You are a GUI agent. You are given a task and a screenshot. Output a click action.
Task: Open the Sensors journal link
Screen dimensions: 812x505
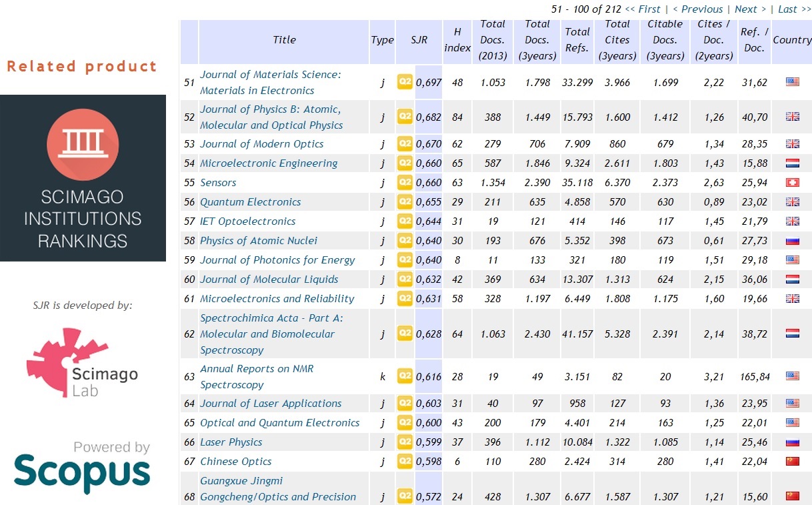[218, 182]
